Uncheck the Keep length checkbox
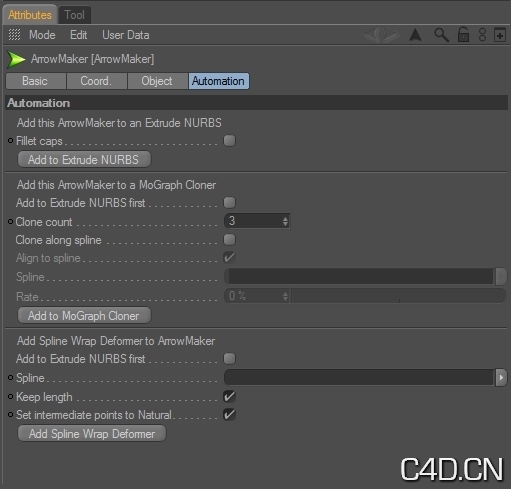511x489 pixels. tap(229, 396)
